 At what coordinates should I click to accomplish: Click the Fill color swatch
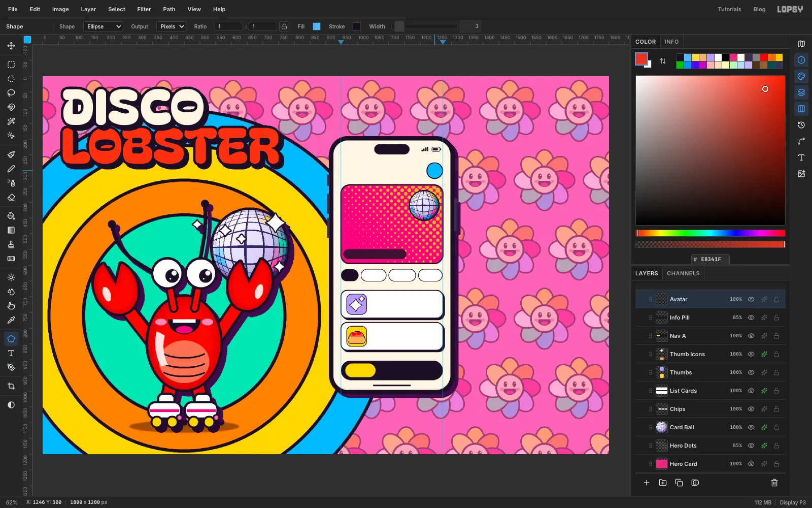click(317, 26)
